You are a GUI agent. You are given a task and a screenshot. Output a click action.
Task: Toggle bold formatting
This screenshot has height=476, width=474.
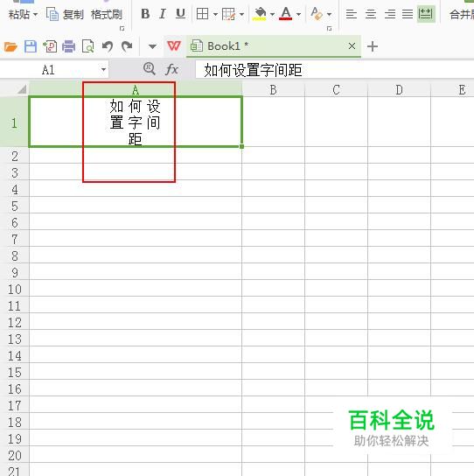click(x=145, y=14)
